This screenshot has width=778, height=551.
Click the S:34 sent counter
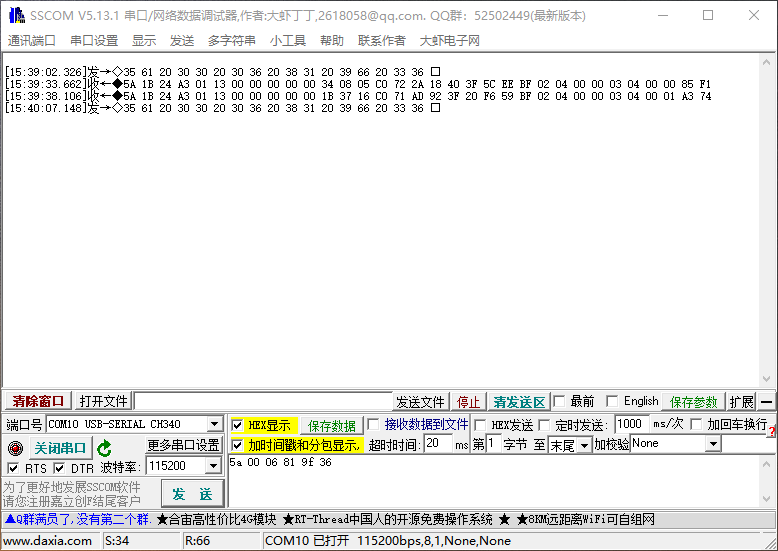point(117,541)
